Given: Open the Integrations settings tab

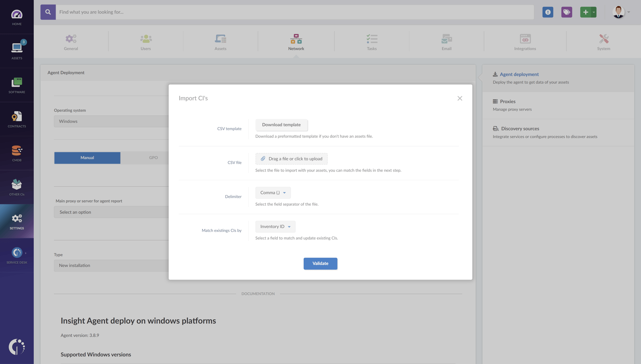Looking at the screenshot, I should coord(525,41).
